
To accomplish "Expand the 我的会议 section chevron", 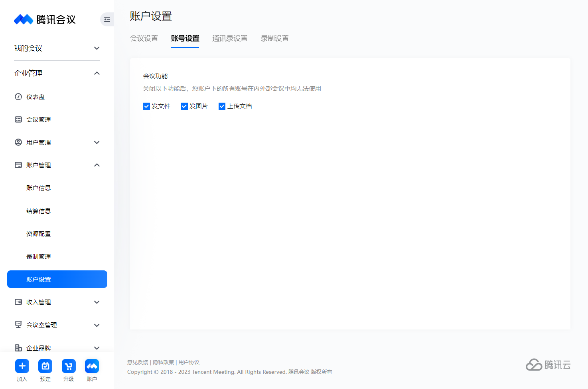I will coord(97,48).
